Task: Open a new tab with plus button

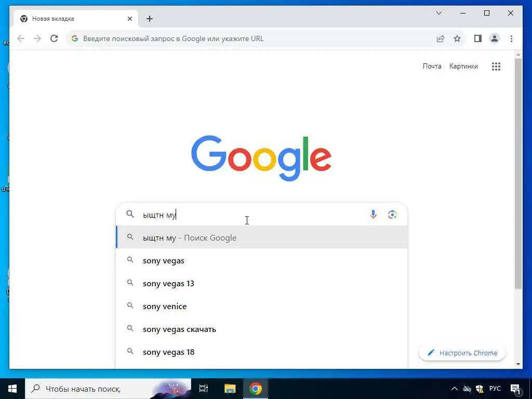Action: (x=150, y=19)
